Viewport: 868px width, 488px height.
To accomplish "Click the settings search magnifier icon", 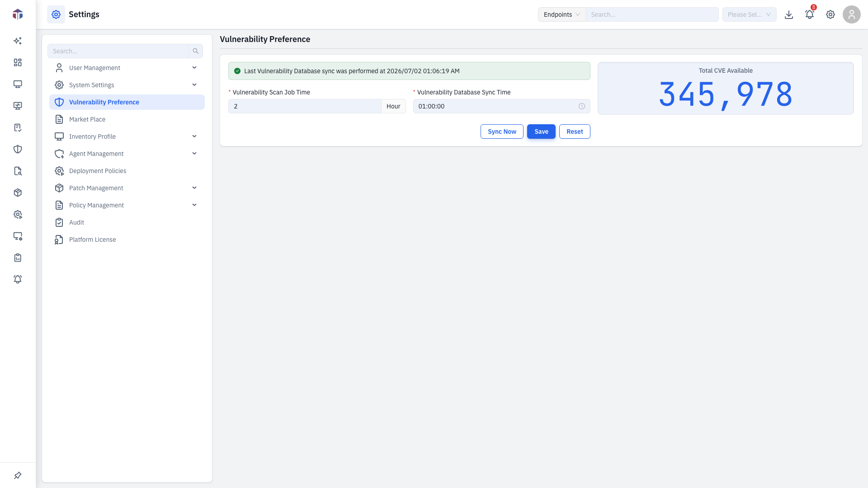I will pos(196,51).
